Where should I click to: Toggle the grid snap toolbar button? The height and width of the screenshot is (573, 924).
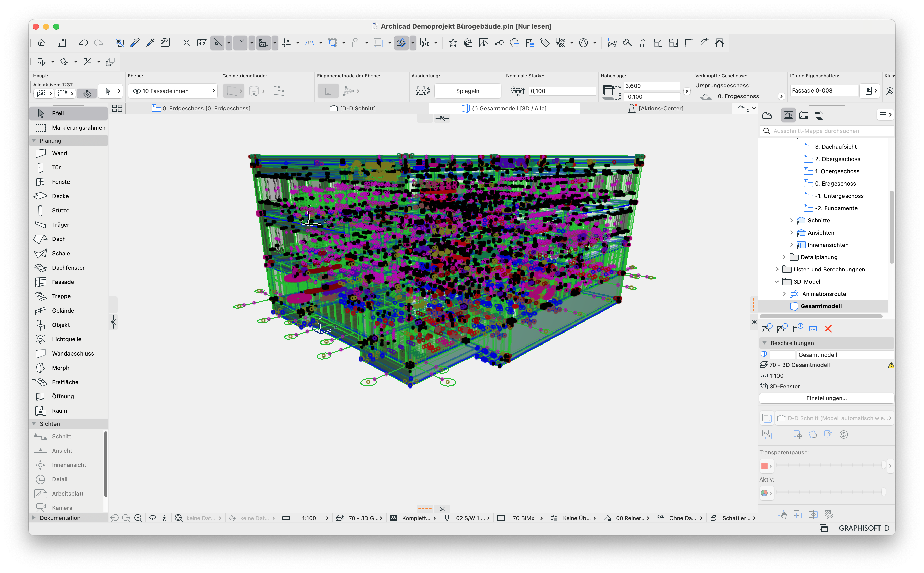(x=287, y=43)
